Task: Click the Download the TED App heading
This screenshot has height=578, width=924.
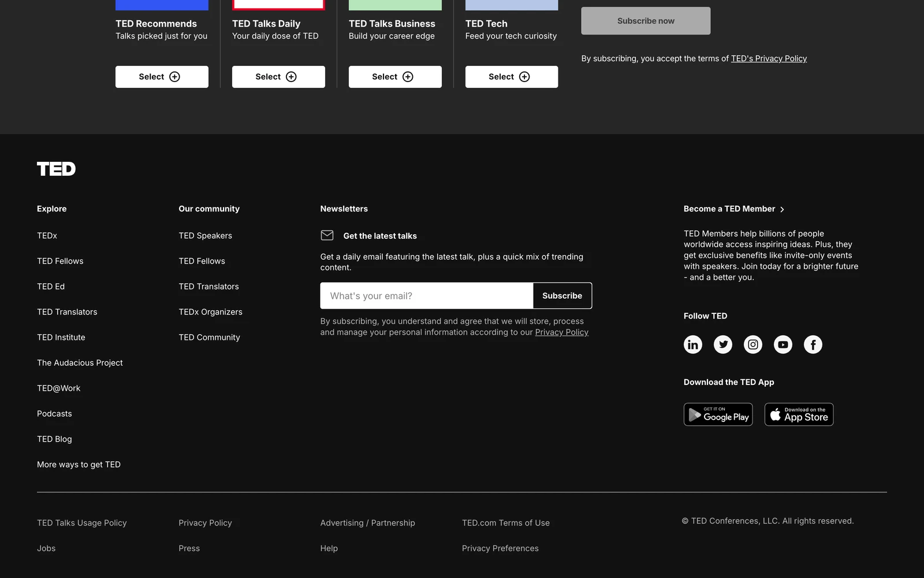Action: click(729, 382)
